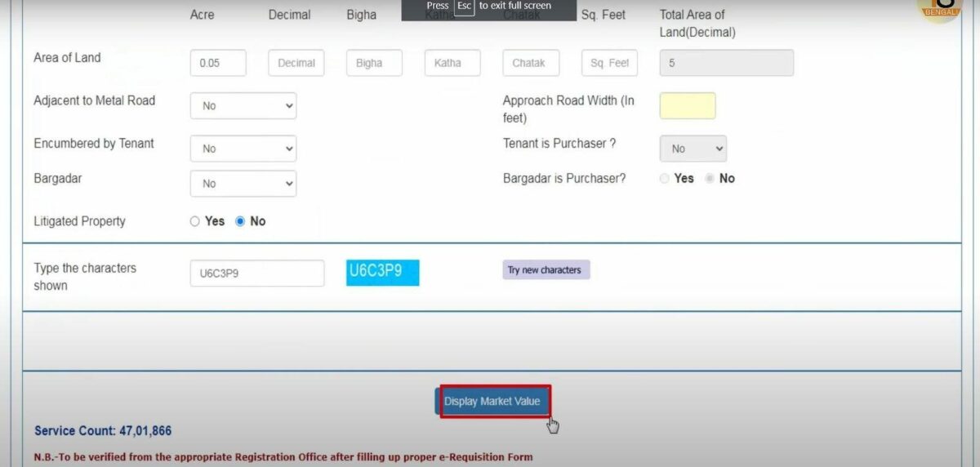Click the Katha input field
The image size is (980, 467).
(x=452, y=64)
